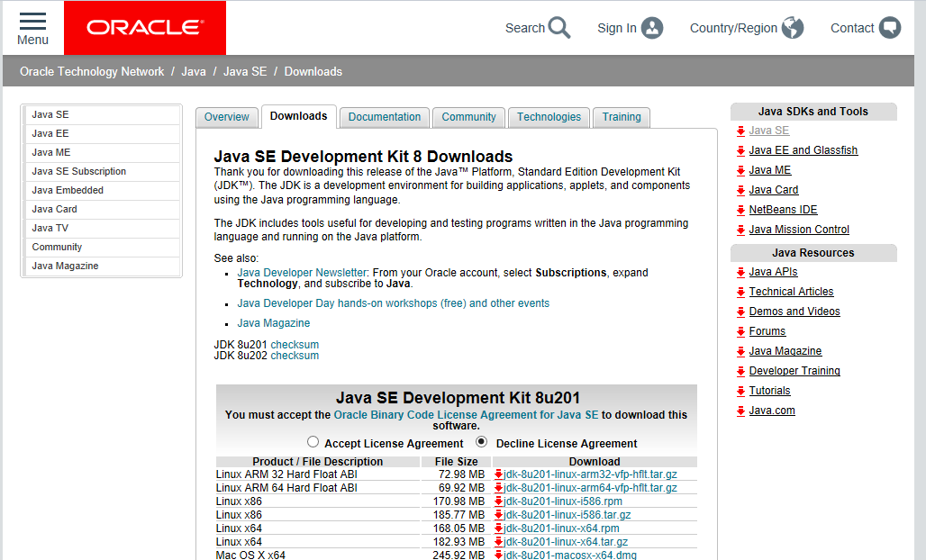Viewport: 926px width, 560px height.
Task: Click the Contact chat bubble icon
Action: [x=889, y=28]
